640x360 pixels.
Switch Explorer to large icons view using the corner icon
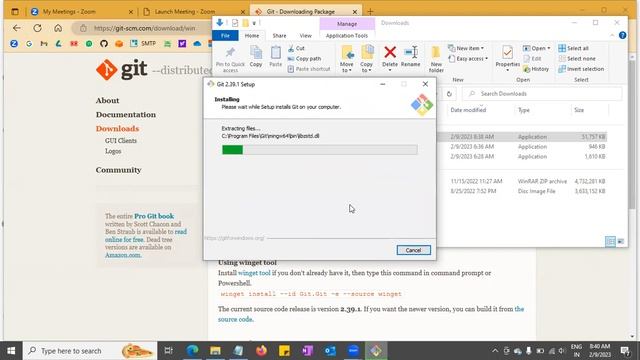tap(621, 242)
